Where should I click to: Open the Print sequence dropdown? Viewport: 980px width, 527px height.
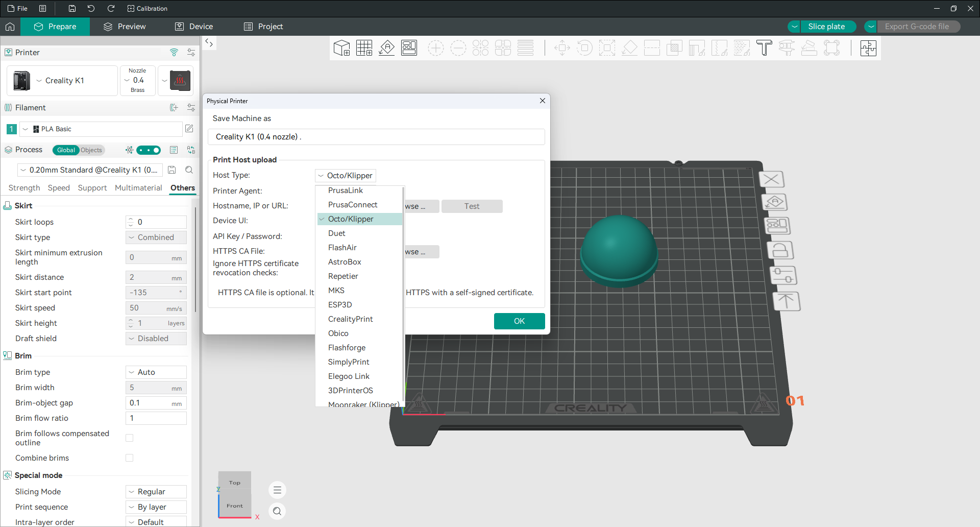point(156,507)
